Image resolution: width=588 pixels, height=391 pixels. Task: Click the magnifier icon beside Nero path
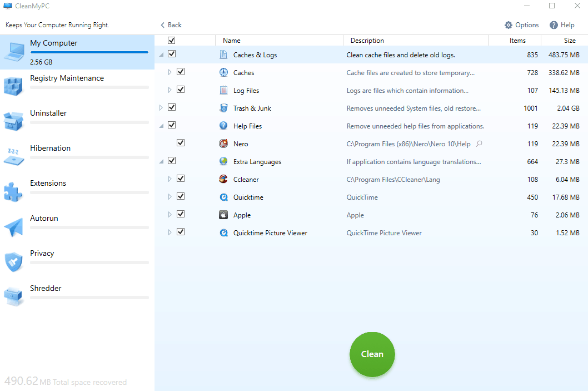pyautogui.click(x=479, y=144)
